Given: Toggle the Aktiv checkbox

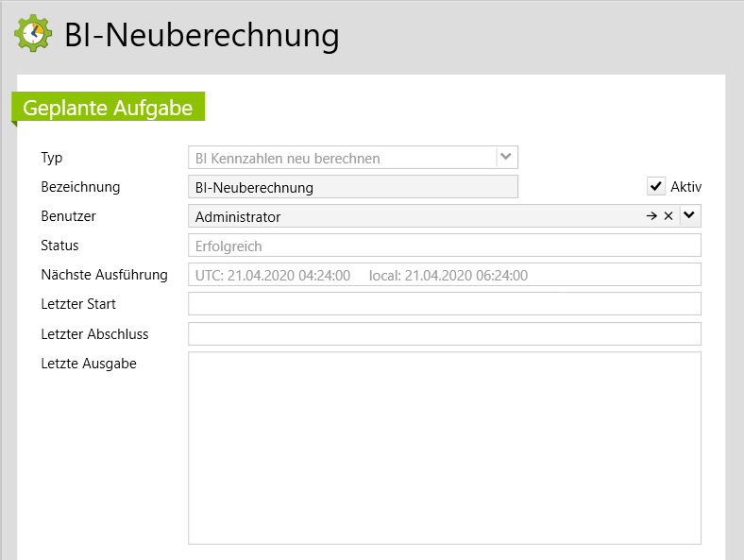Looking at the screenshot, I should pos(656,186).
